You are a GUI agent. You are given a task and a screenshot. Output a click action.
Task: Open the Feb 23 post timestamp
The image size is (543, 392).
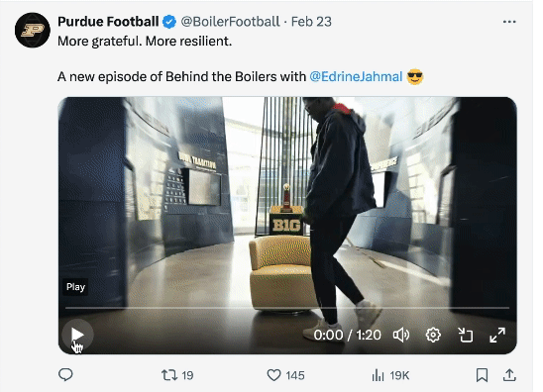tap(311, 22)
